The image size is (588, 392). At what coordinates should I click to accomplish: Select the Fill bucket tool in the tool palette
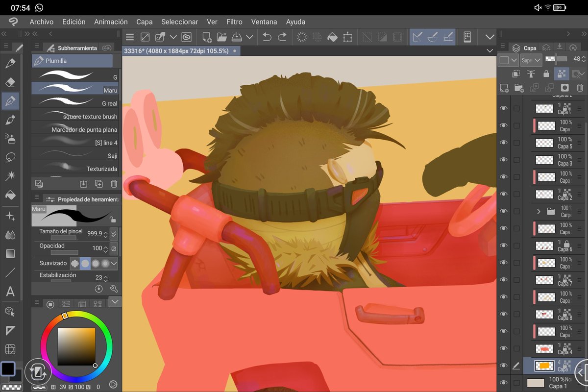tap(10, 195)
